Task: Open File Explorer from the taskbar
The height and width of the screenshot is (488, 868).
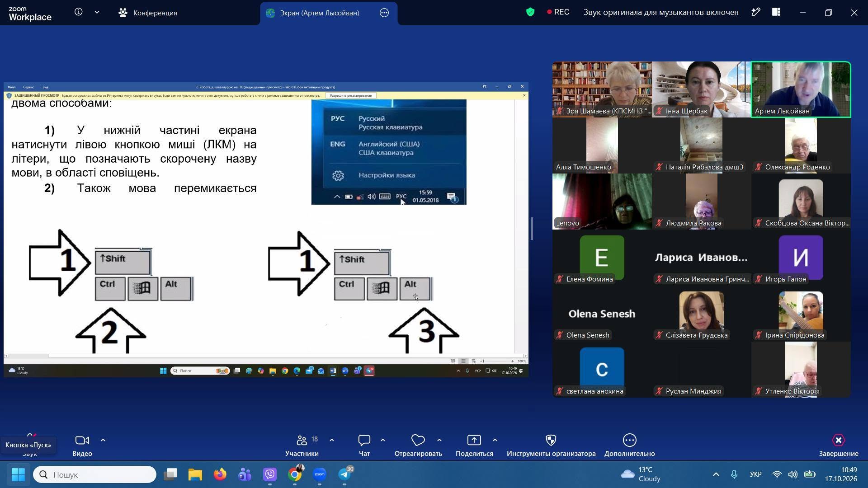Action: point(195,474)
